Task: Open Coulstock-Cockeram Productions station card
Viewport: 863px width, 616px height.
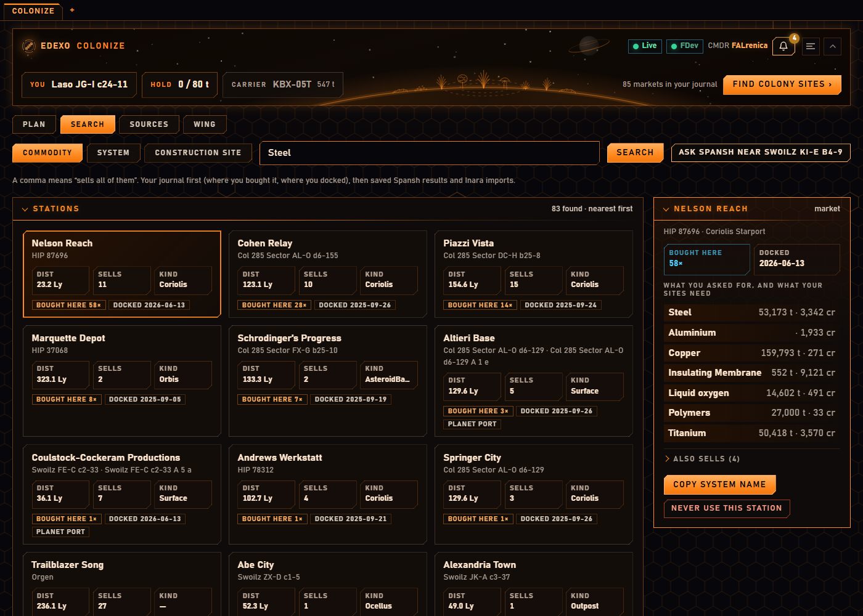Action: pos(122,495)
